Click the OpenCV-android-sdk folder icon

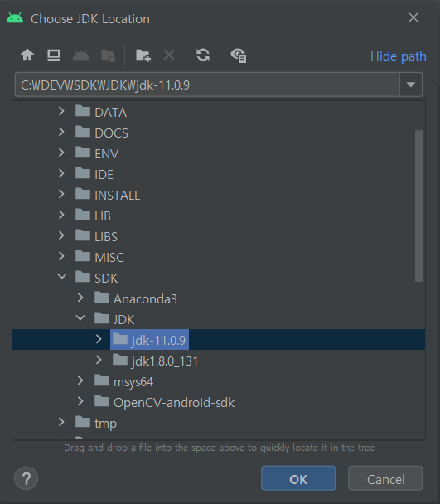pos(102,401)
